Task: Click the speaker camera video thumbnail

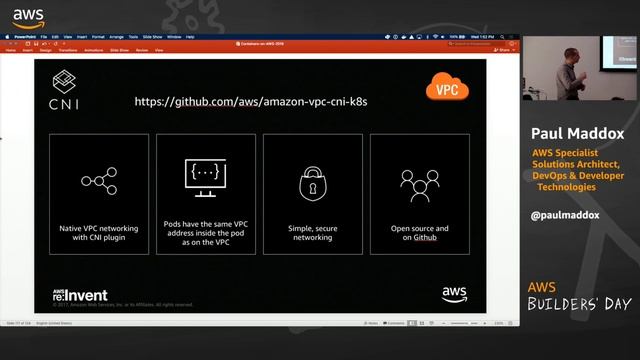Action: (580, 68)
